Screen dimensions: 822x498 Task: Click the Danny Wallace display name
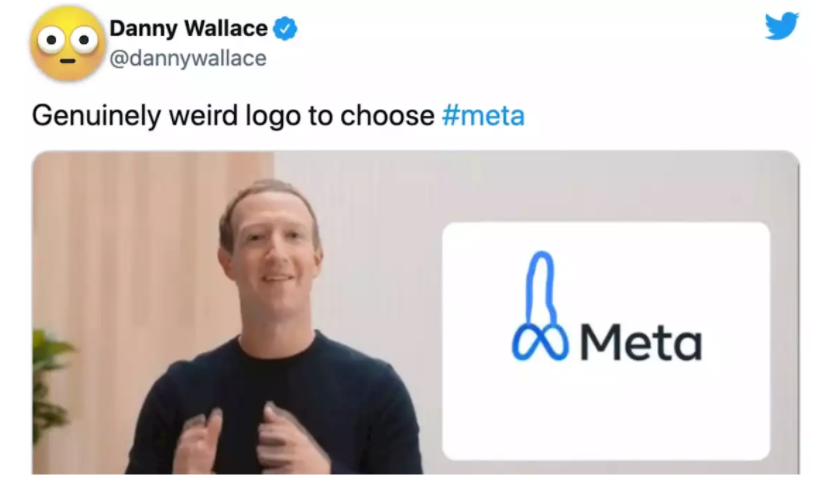(x=189, y=28)
